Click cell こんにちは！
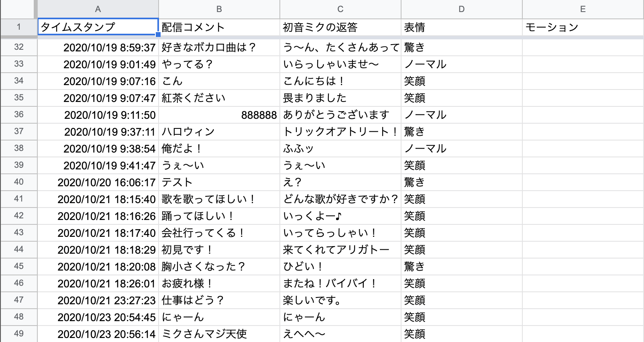Image resolution: width=644 pixels, height=342 pixels. [x=340, y=81]
